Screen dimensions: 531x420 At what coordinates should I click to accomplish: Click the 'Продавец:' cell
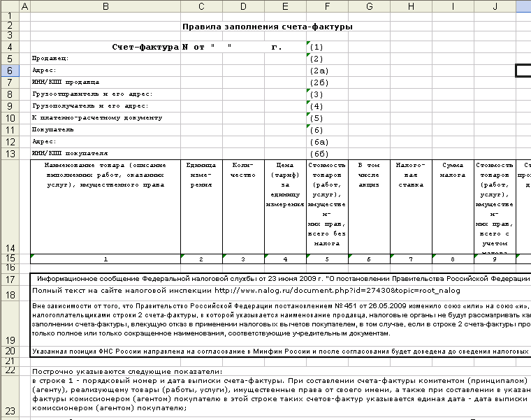[x=106, y=59]
